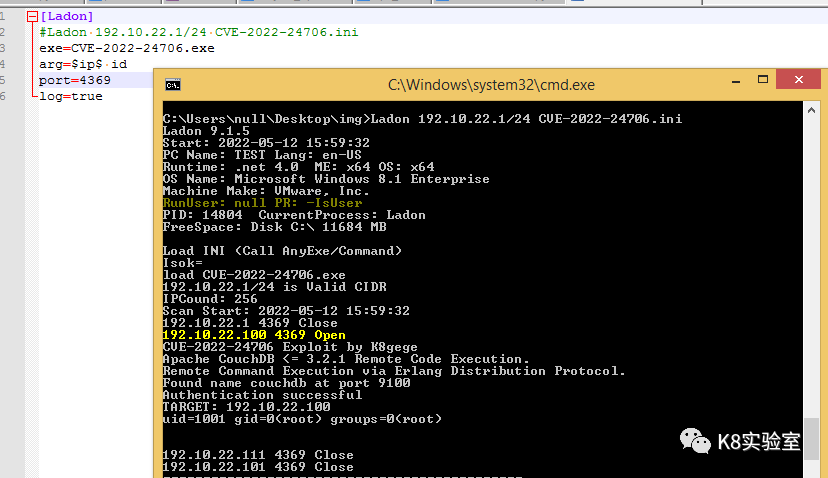Click the Authentication successful line
The image size is (828, 478).
[x=262, y=395]
